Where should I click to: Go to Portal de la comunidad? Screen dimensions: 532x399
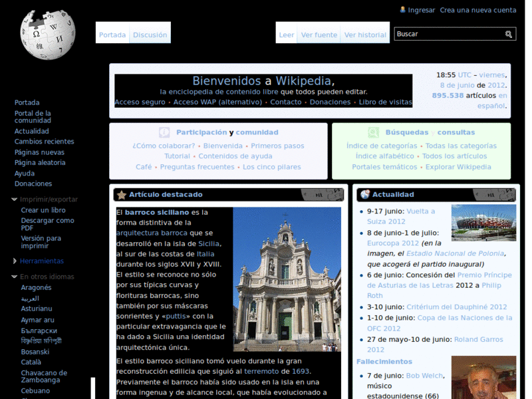tap(33, 117)
